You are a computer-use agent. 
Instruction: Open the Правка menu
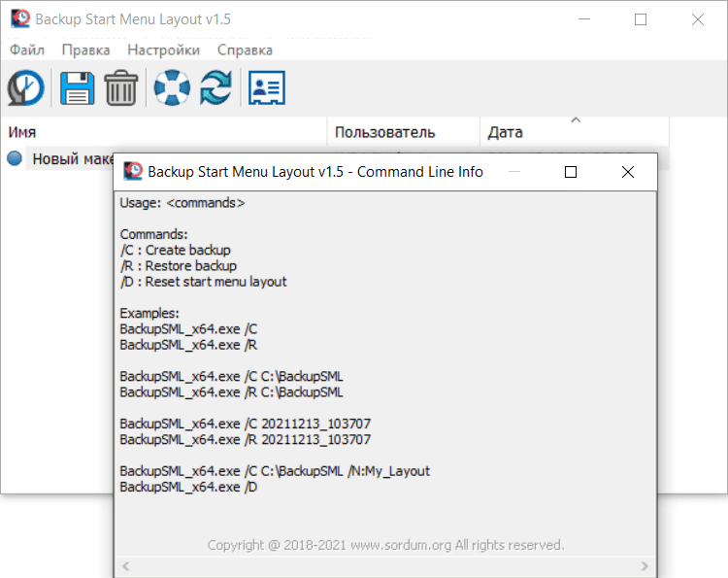tap(85, 50)
